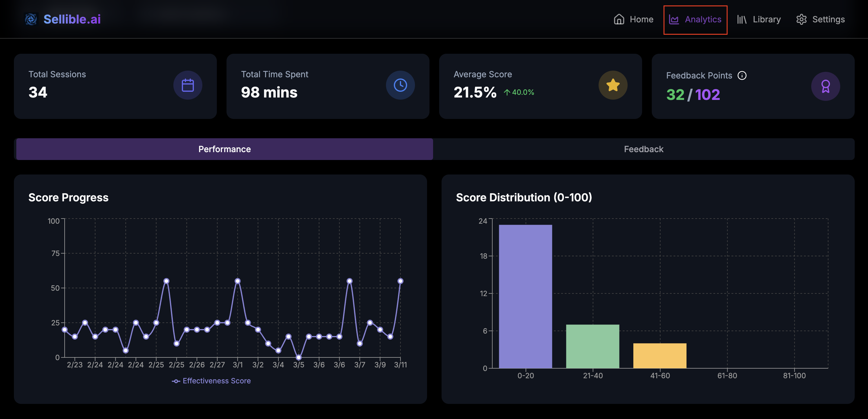The image size is (868, 419).
Task: Open the Library books icon
Action: (741, 19)
